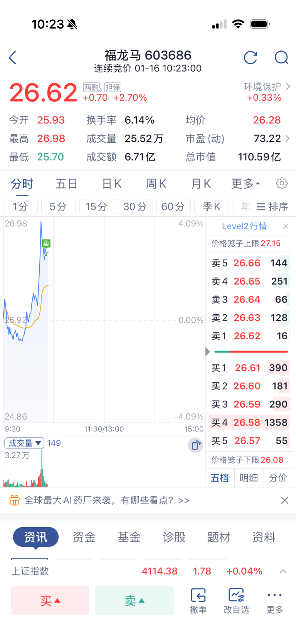Open the 成交量 indicator dropdown
The image size is (296, 644).
click(x=24, y=443)
